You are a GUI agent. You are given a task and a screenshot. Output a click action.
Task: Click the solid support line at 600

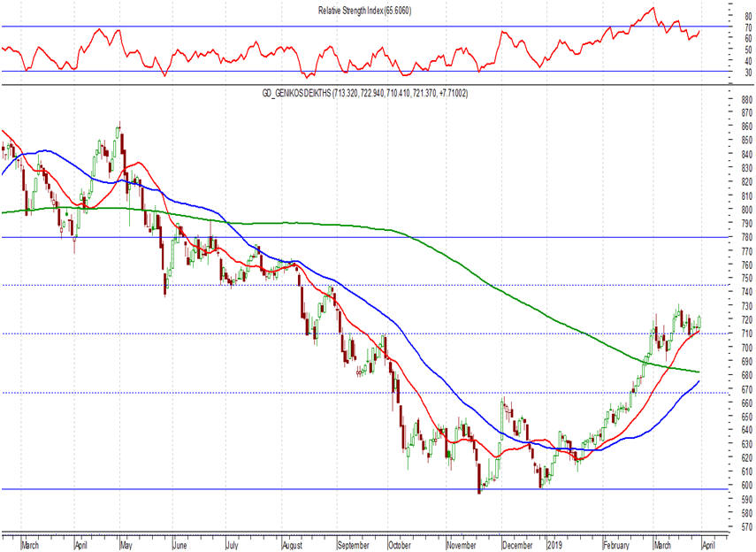pyautogui.click(x=265, y=488)
